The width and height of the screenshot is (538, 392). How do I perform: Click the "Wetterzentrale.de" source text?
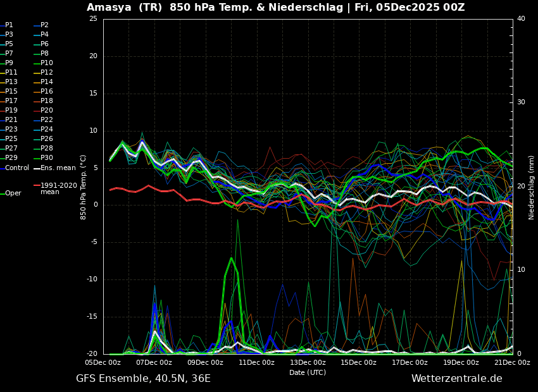pos(457,379)
